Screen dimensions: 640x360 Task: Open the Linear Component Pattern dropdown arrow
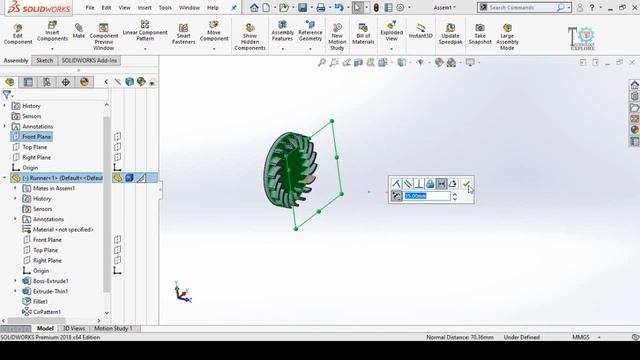(145, 49)
